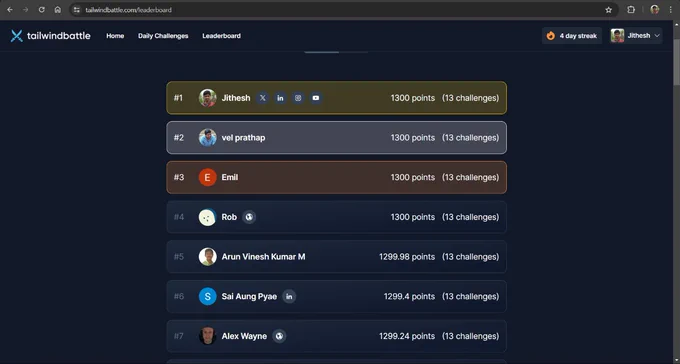This screenshot has height=364, width=680.
Task: Go to the Home nav item
Action: 115,36
